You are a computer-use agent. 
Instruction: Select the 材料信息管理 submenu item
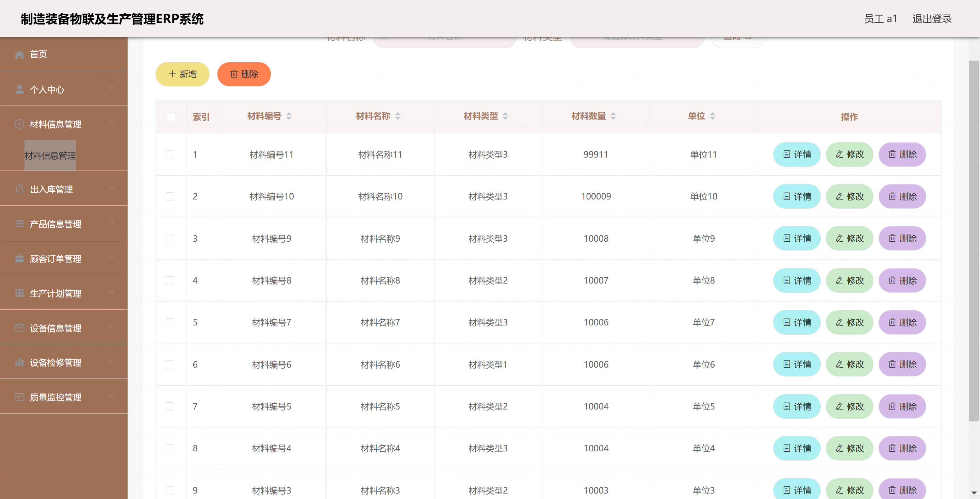[x=50, y=155]
